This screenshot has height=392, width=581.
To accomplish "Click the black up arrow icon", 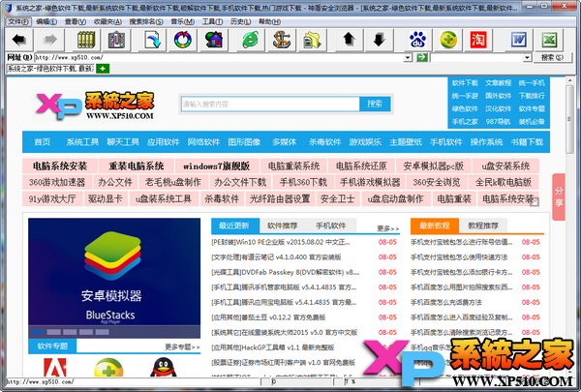I will coord(349,40).
